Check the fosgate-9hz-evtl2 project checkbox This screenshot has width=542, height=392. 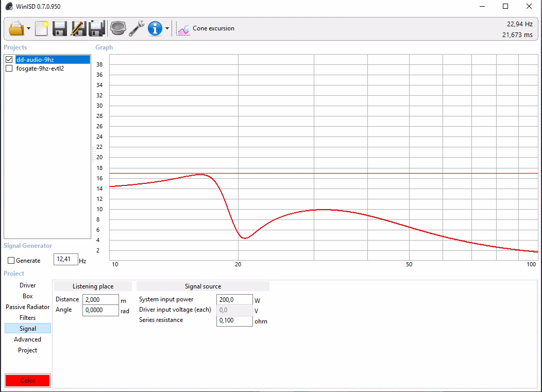9,69
